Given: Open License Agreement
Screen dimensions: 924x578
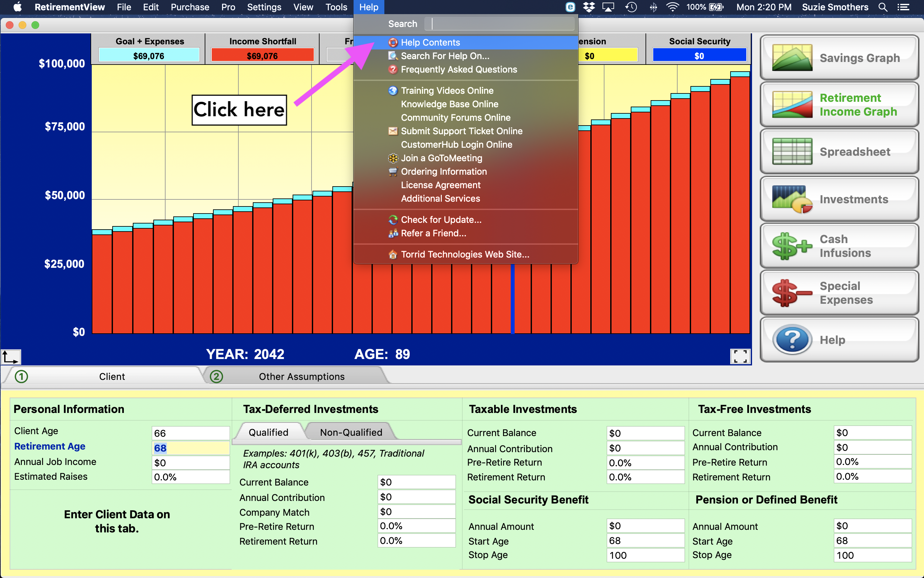Looking at the screenshot, I should click(466, 185).
